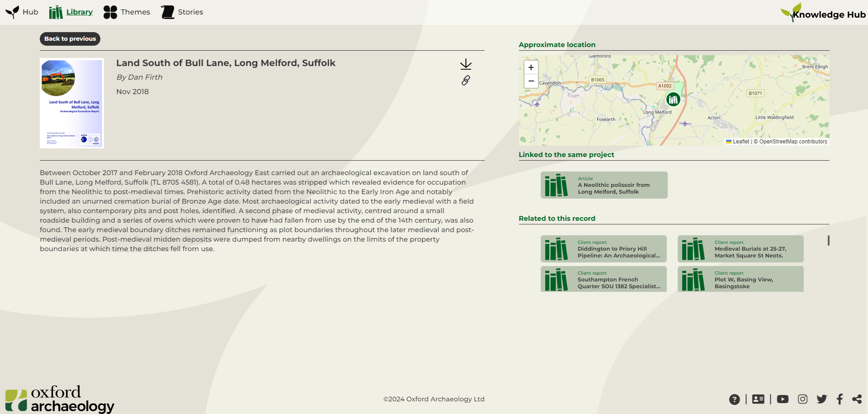Click the books icon on Diddington card
868x414 pixels.
click(x=556, y=249)
